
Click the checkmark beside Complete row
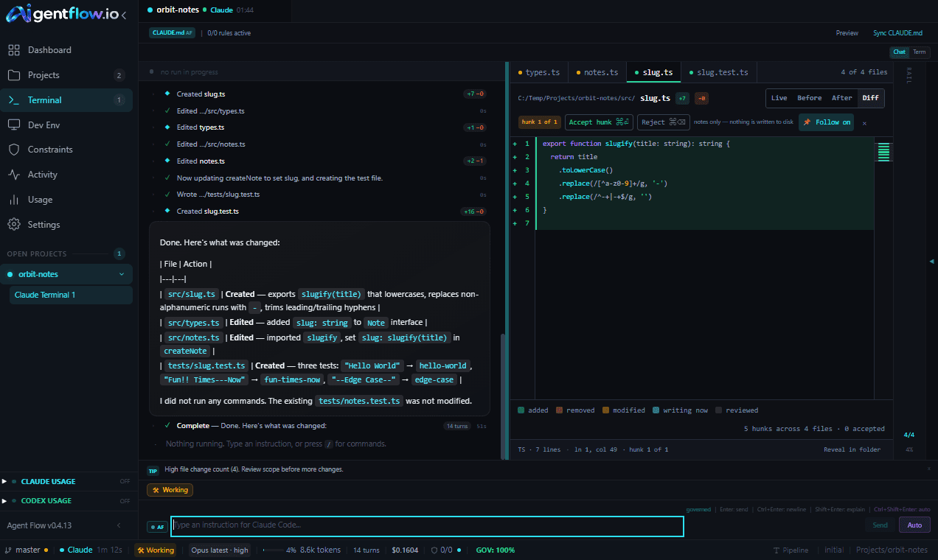pyautogui.click(x=168, y=426)
